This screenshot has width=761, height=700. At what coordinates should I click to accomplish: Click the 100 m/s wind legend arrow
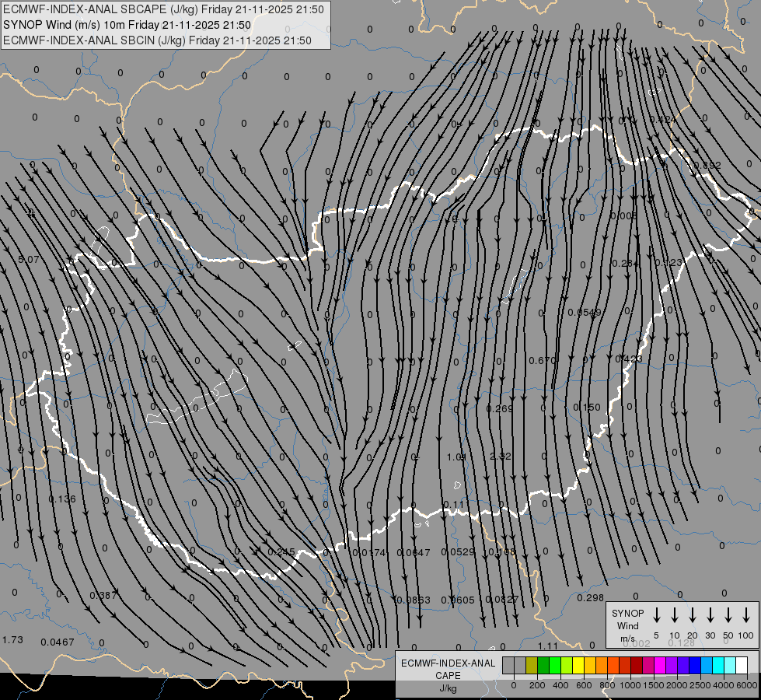pos(746,615)
